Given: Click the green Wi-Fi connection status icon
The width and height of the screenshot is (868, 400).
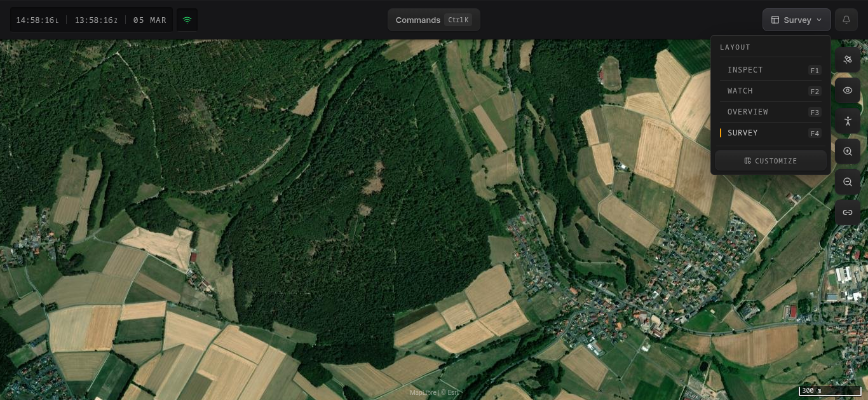Looking at the screenshot, I should (187, 20).
